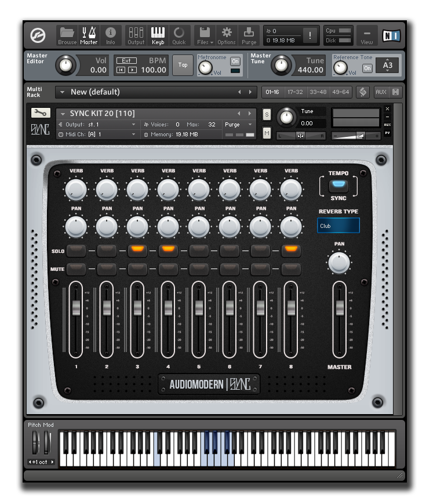Image resolution: width=426 pixels, height=504 pixels.
Task: Toggle Solo on channel 3
Action: coord(137,250)
